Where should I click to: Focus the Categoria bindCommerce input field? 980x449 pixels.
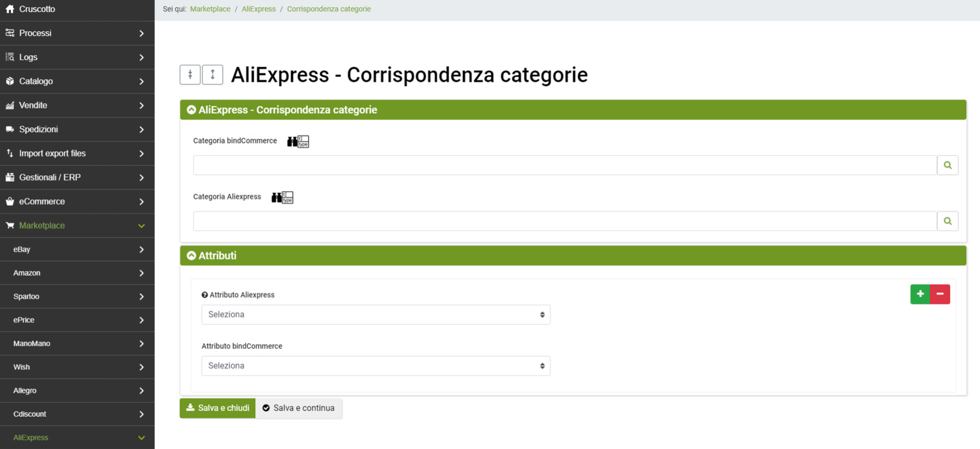click(565, 165)
